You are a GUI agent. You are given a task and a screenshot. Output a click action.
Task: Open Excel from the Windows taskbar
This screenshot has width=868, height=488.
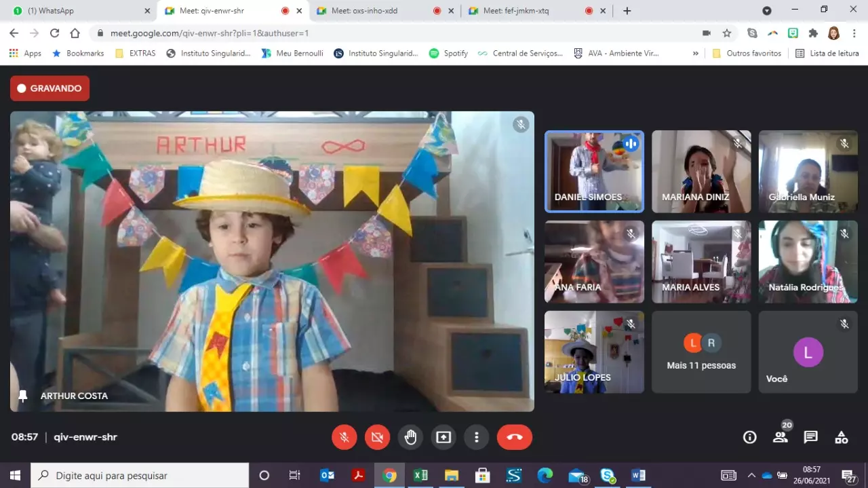pyautogui.click(x=420, y=475)
